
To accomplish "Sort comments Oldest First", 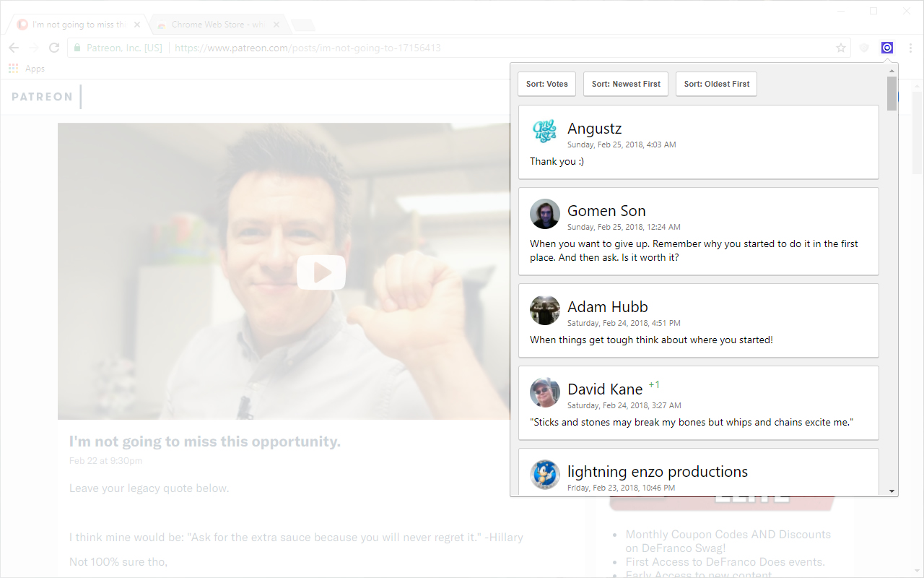I will click(716, 84).
